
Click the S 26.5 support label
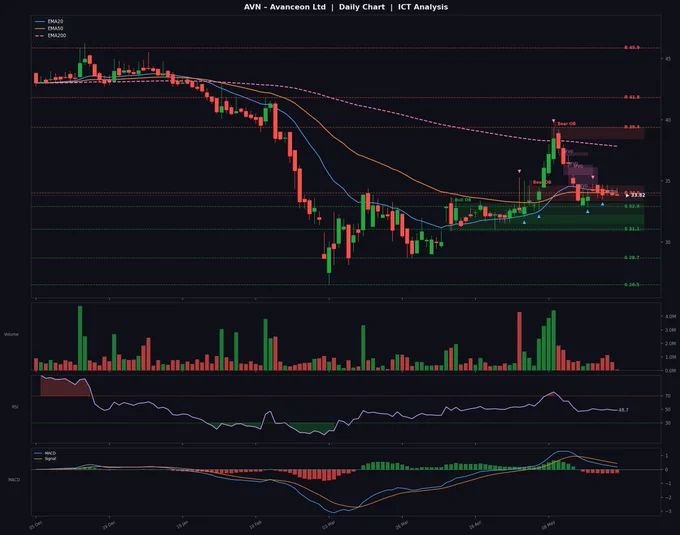pos(632,285)
